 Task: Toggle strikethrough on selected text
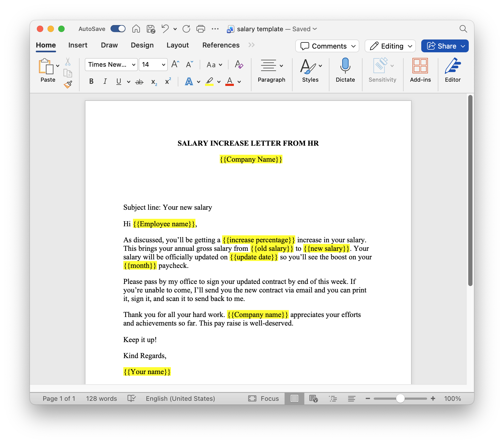pos(140,81)
